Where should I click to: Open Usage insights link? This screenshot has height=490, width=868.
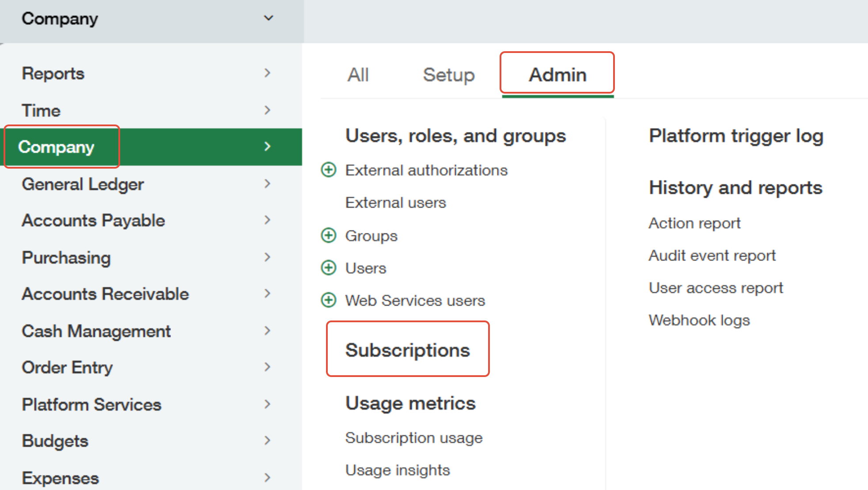click(x=397, y=470)
